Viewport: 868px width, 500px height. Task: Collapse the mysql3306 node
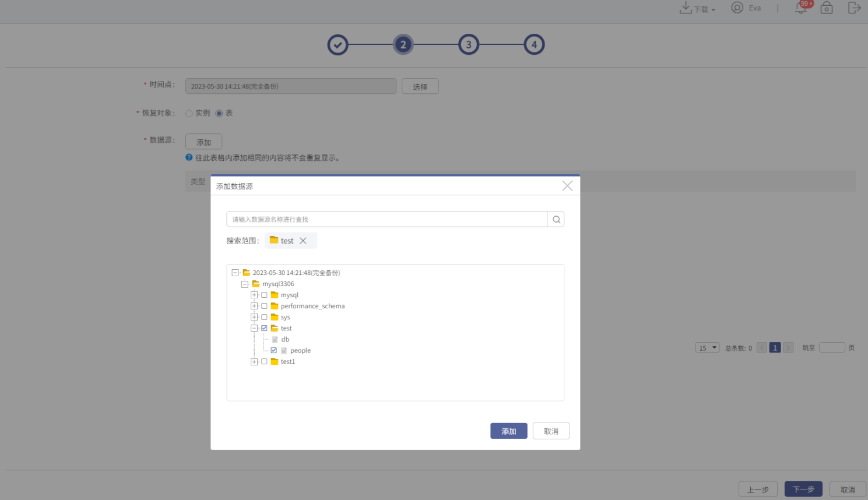click(x=245, y=284)
